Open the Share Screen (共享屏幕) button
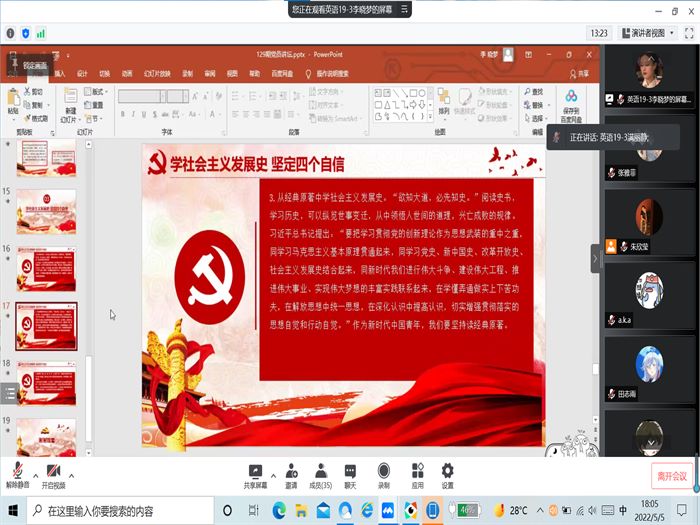The width and height of the screenshot is (700, 525). click(255, 476)
